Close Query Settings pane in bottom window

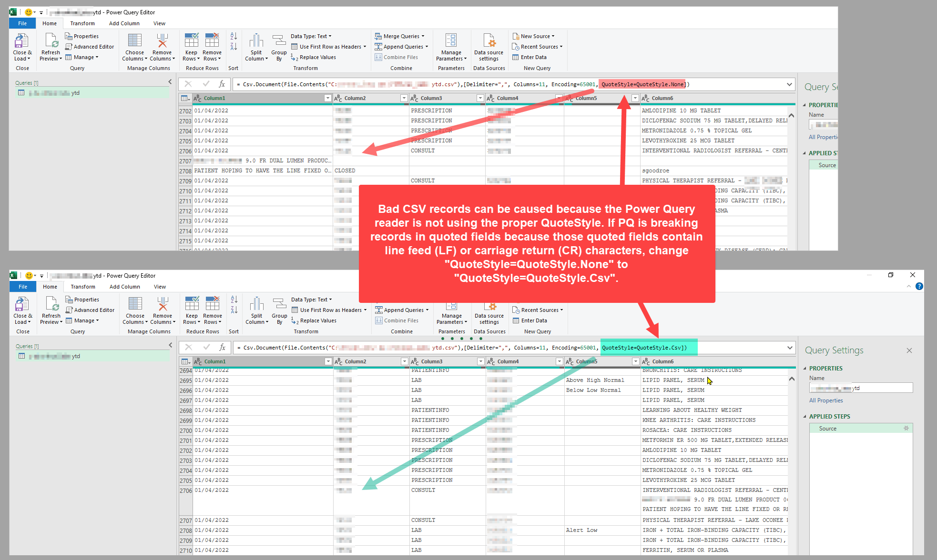coord(909,350)
